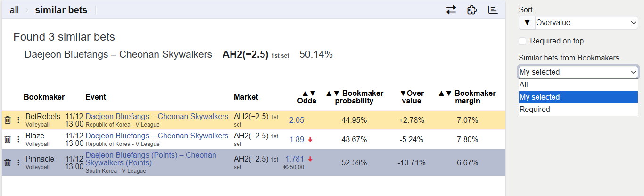Click the puzzle piece extension icon
This screenshot has height=196, width=644.
tap(472, 10)
